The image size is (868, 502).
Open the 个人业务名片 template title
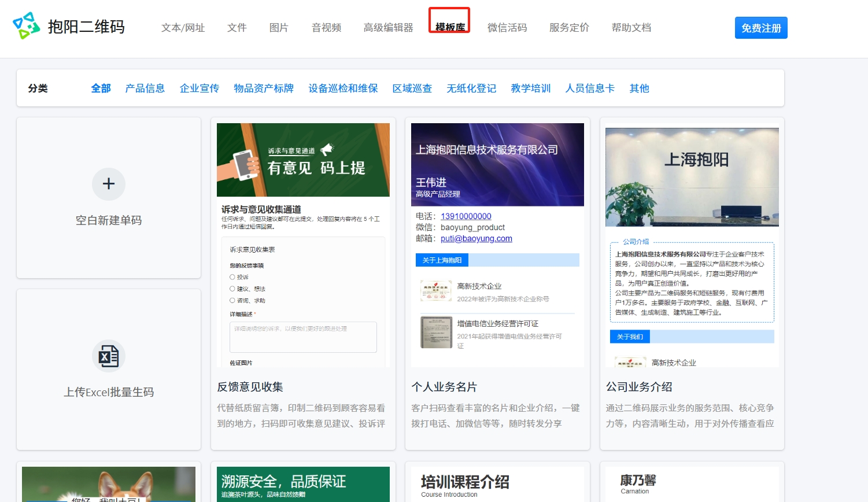click(444, 387)
